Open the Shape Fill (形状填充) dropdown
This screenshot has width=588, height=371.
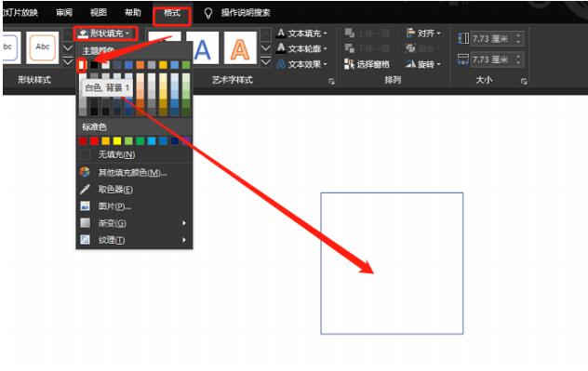click(105, 33)
